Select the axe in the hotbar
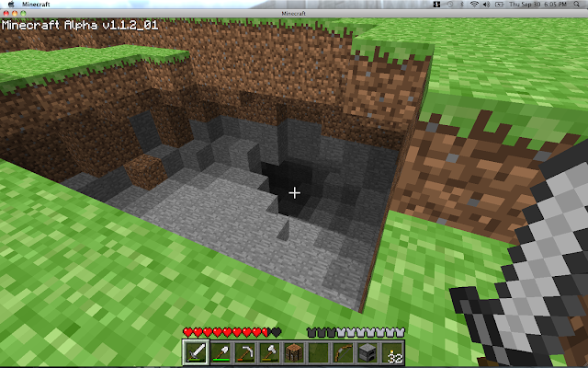Image resolution: width=588 pixels, height=368 pixels. point(269,352)
